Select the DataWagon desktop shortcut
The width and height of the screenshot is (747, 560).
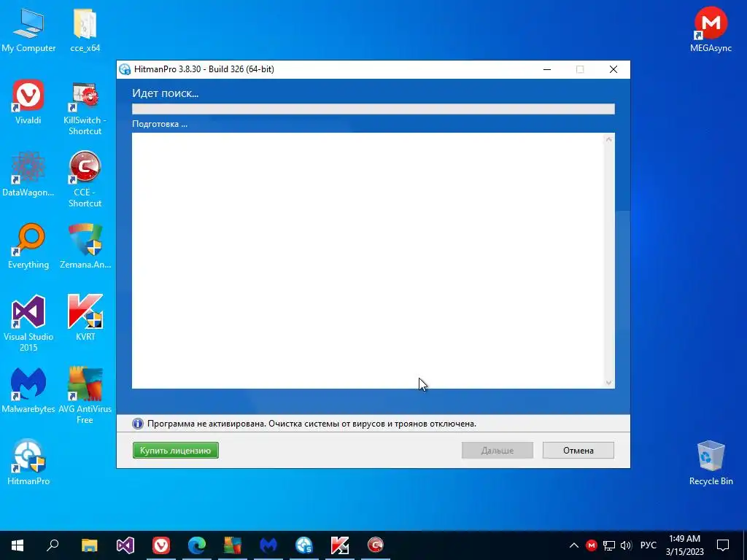pyautogui.click(x=28, y=174)
